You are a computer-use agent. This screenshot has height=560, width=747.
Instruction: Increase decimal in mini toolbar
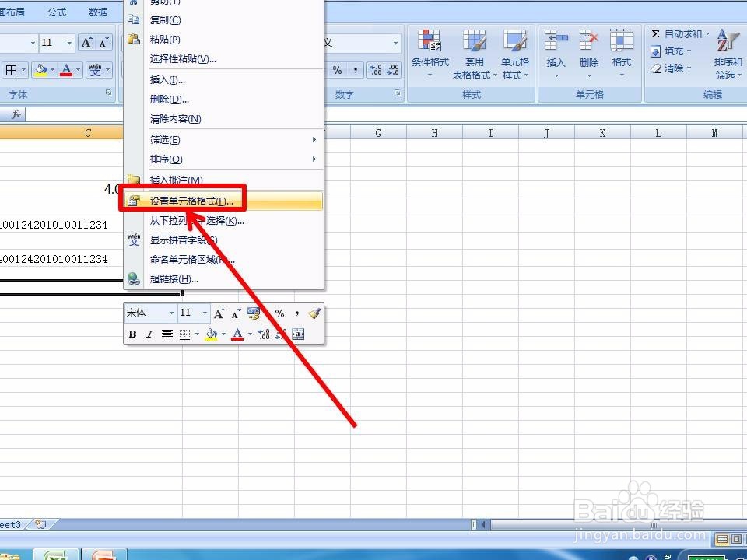point(264,334)
